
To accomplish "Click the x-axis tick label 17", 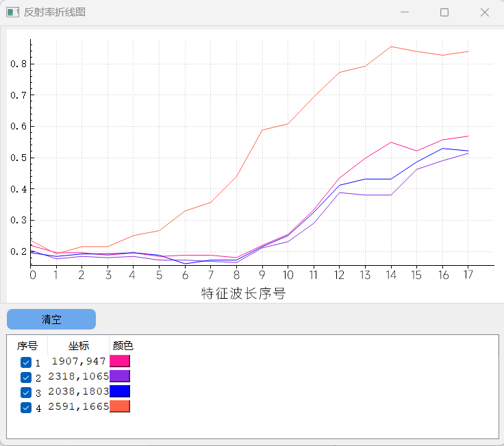I will pos(468,275).
